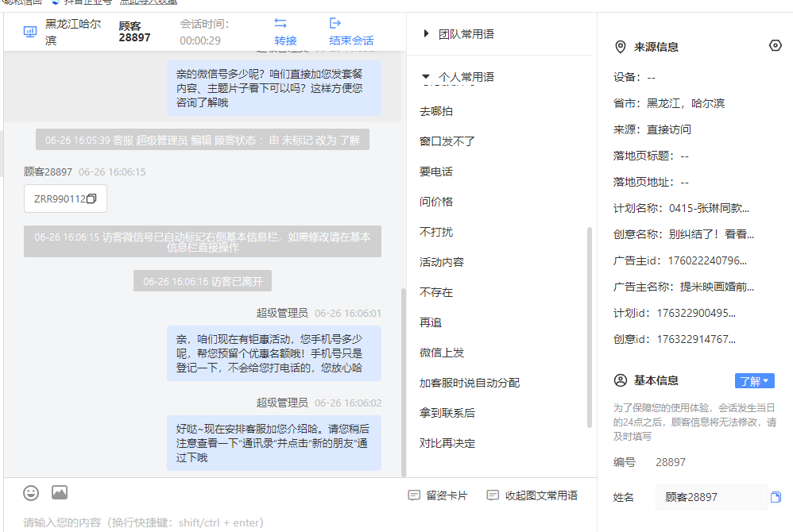Expand the 团队常用语 section
Viewport: 793px width, 532px height.
[x=426, y=34]
